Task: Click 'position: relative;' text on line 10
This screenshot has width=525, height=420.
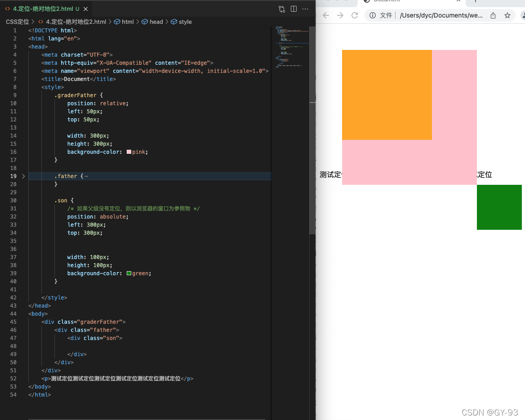Action: coord(98,103)
